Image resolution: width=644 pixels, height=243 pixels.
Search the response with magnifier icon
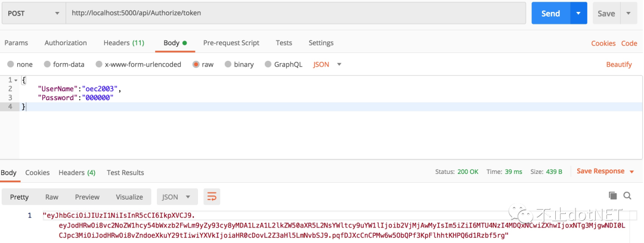pos(627,195)
